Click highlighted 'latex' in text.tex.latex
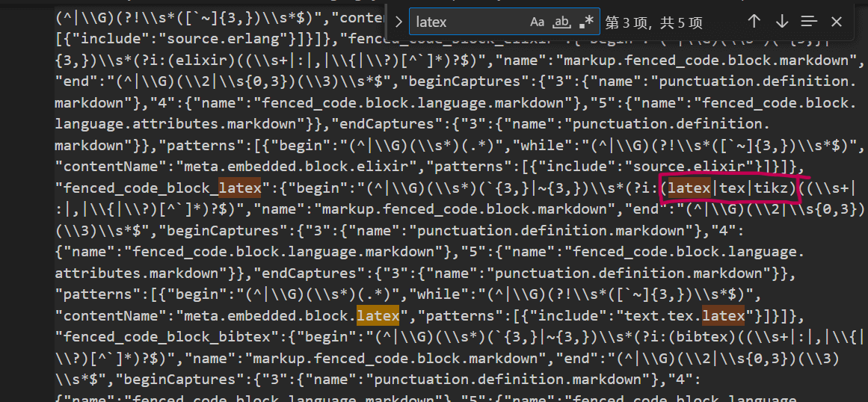 point(724,315)
